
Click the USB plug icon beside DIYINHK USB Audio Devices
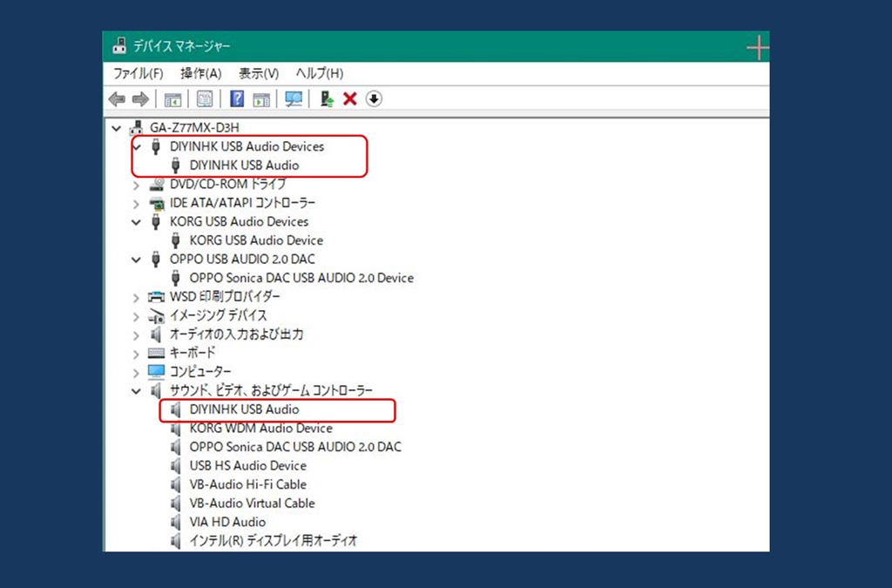coord(156,146)
